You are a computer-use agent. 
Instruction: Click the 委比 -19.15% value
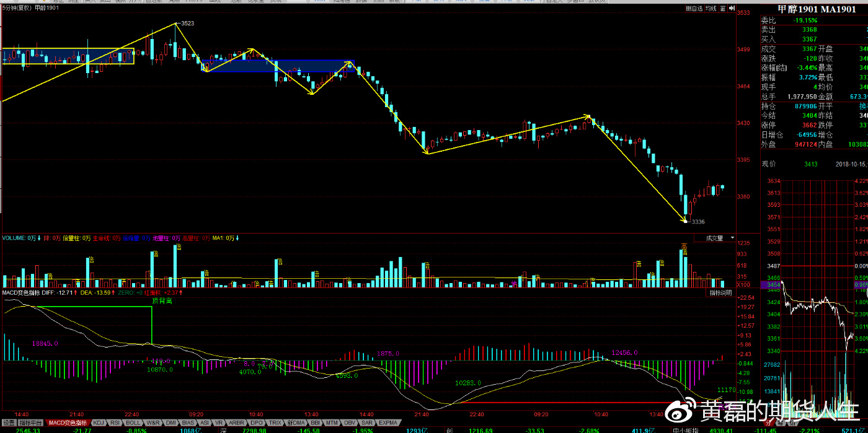click(805, 20)
